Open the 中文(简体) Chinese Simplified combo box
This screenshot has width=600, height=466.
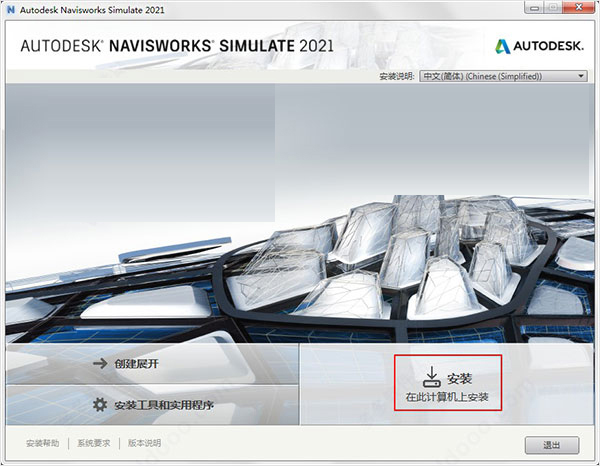[503, 76]
